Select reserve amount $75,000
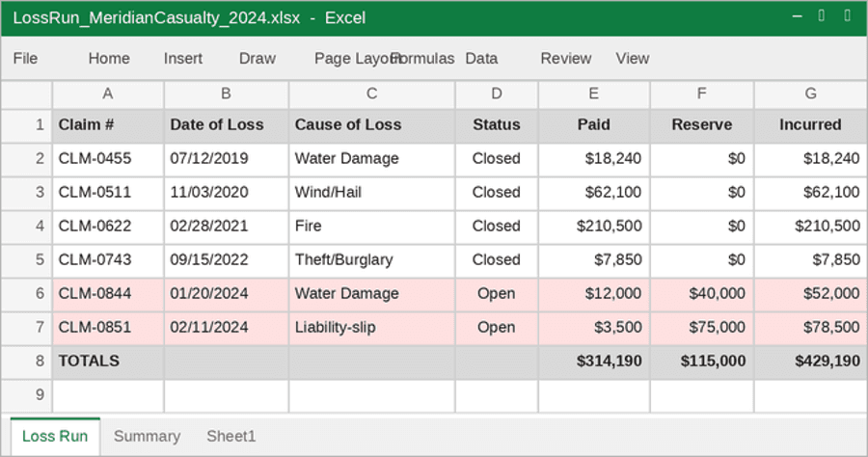This screenshot has width=868, height=457. (x=702, y=328)
